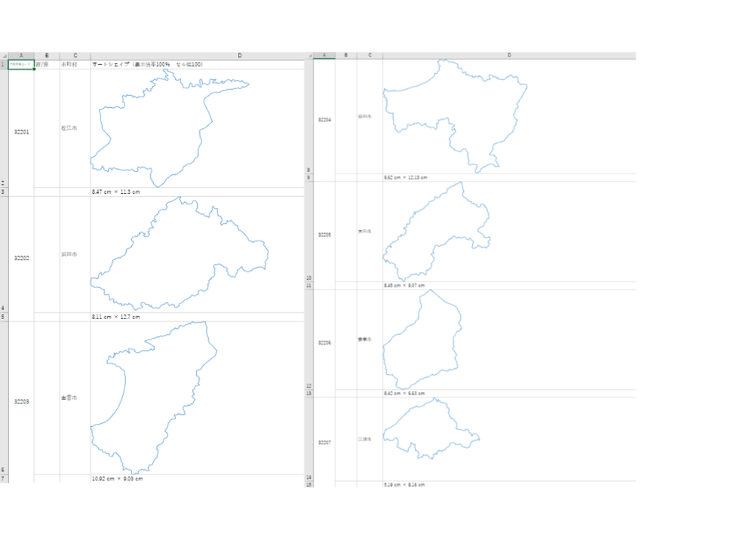
Task: Select the map outline shape for 32207
Action: (x=431, y=428)
